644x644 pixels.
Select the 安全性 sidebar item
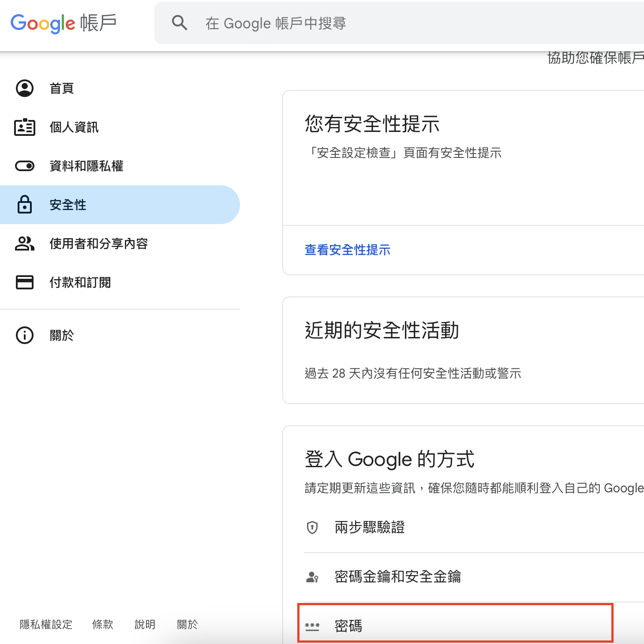tap(120, 205)
